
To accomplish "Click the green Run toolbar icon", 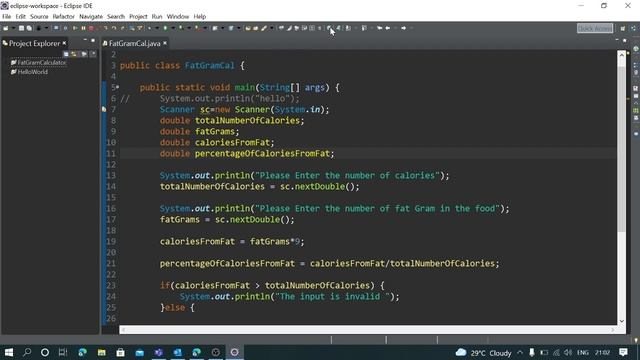I will (165, 28).
